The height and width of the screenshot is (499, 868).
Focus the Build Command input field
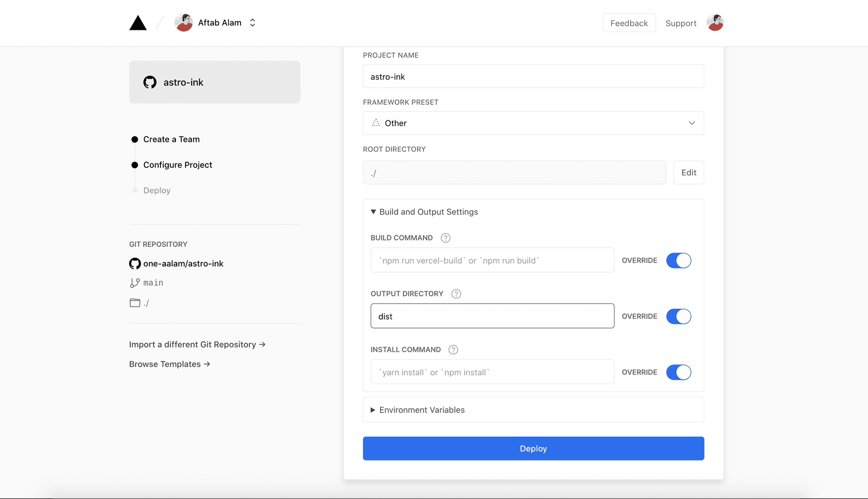click(x=492, y=260)
